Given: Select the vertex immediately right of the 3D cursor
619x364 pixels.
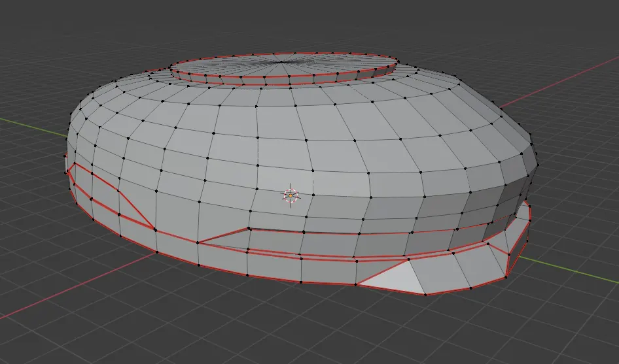Looking at the screenshot, I should point(313,195).
